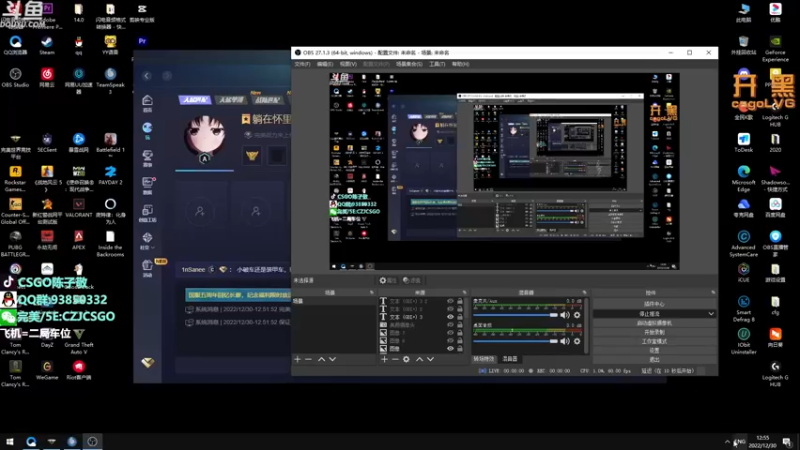Click 启动虚拟摄像机 button in OBS controls
Viewport: 800px width, 450px height.
pos(655,323)
